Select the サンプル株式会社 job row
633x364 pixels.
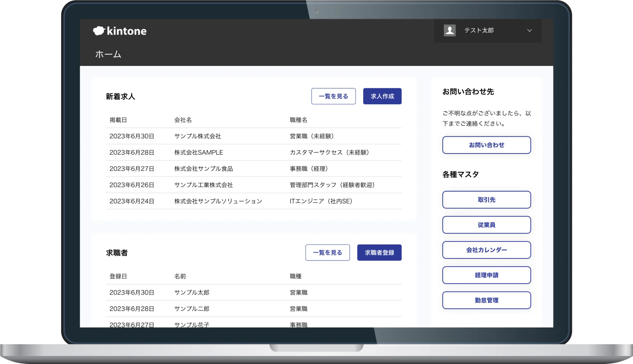tap(198, 136)
